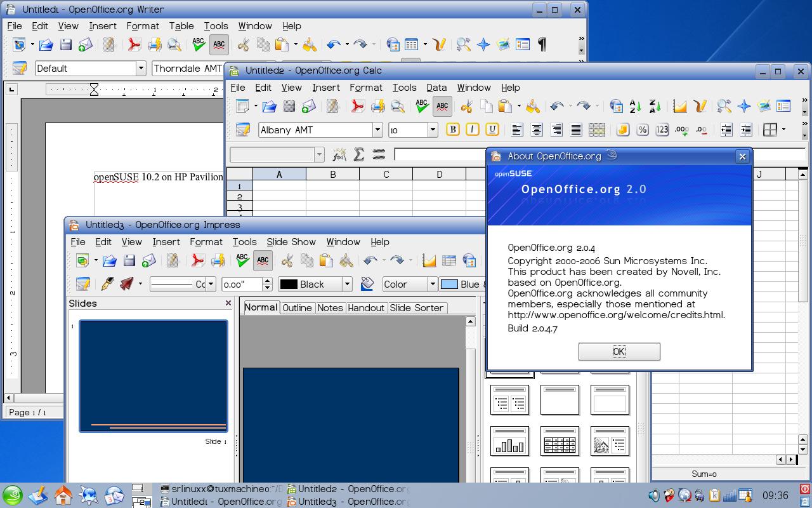Insert a chart using Calc's chart icon
This screenshot has height=508, width=812.
680,106
